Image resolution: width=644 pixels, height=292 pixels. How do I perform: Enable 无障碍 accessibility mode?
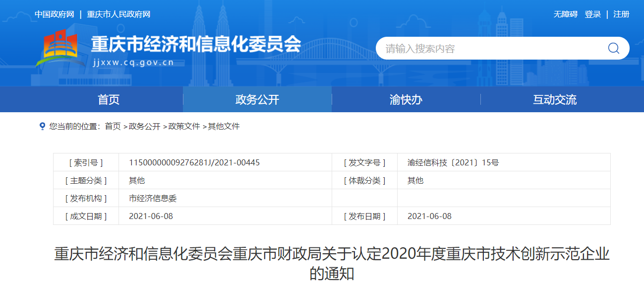coord(565,14)
